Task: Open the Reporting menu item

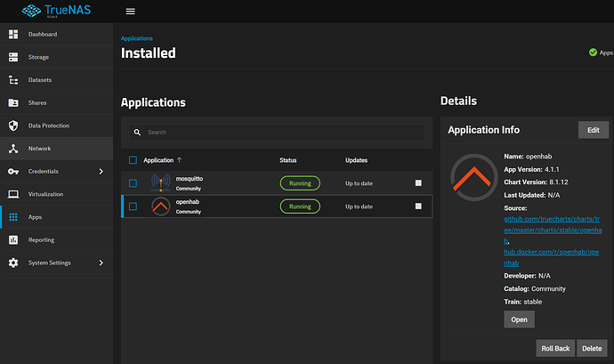Action: click(x=56, y=239)
